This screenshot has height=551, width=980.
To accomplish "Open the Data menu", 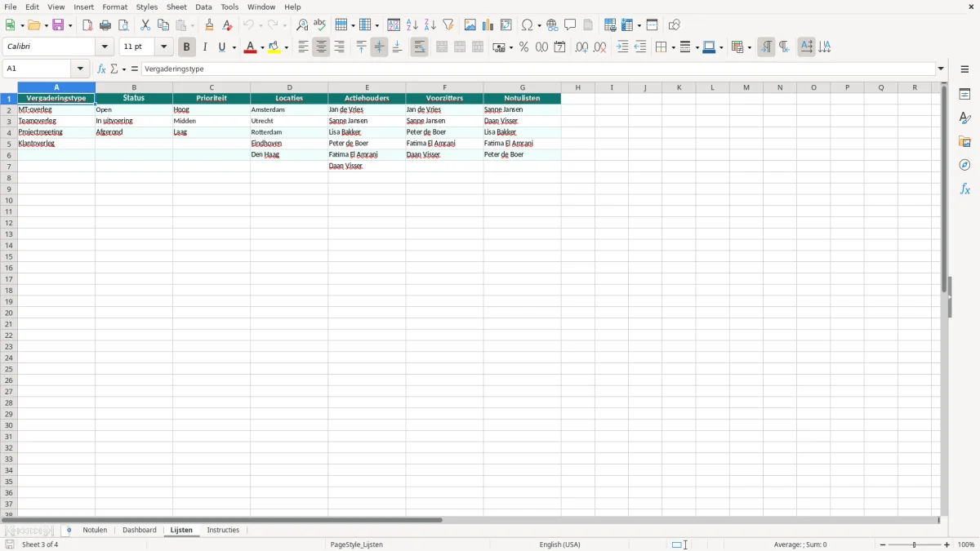I will (x=203, y=7).
